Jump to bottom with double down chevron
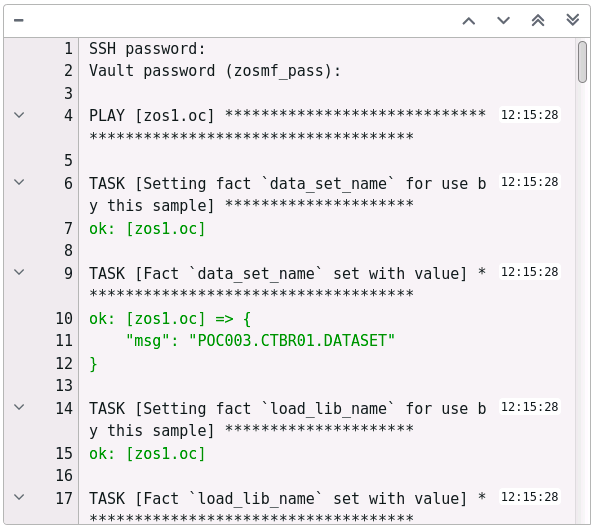 click(x=572, y=20)
